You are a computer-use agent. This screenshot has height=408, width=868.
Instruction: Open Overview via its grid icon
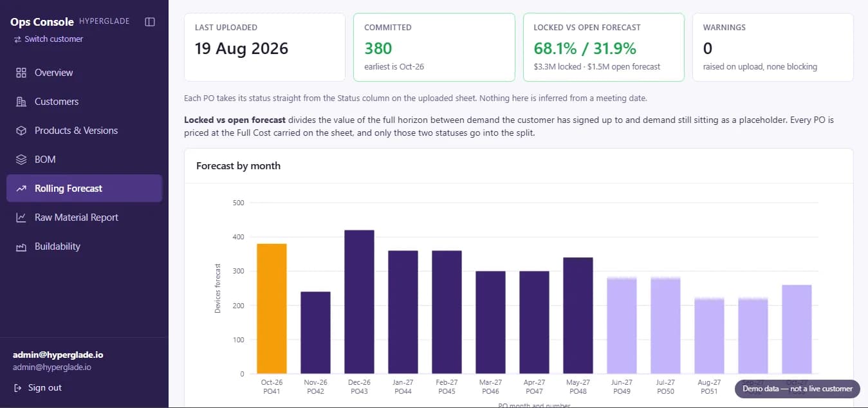tap(21, 73)
